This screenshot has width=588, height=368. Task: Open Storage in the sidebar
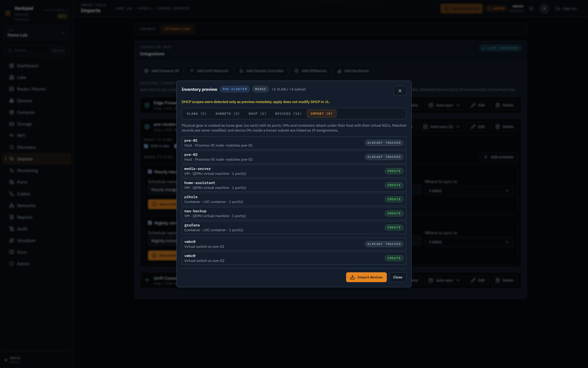click(37, 124)
